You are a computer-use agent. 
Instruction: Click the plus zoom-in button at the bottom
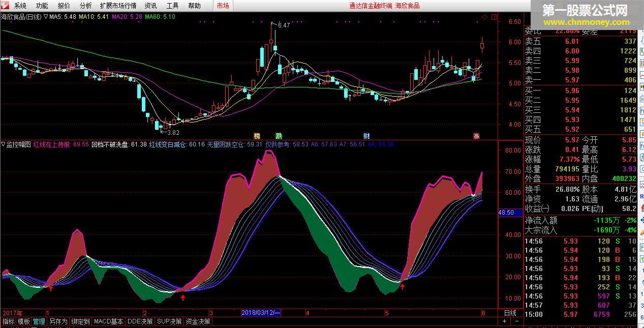(x=504, y=321)
